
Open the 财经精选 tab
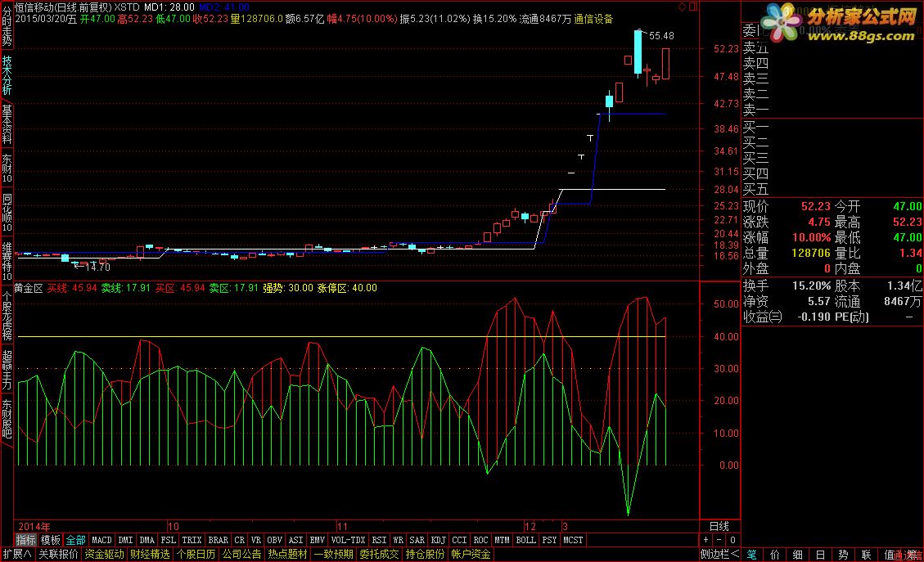point(150,555)
